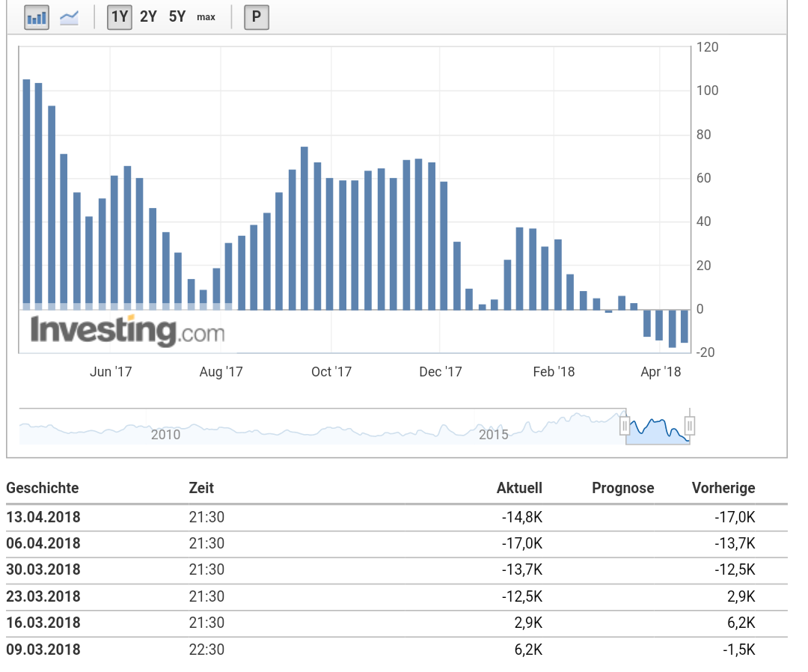The width and height of the screenshot is (808, 672).
Task: Enable the 2Y time range
Action: 147,16
